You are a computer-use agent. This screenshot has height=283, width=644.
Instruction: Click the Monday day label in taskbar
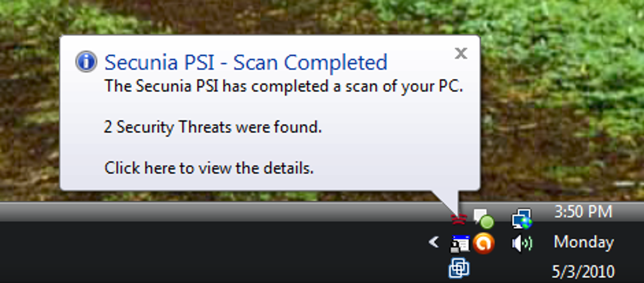(583, 243)
